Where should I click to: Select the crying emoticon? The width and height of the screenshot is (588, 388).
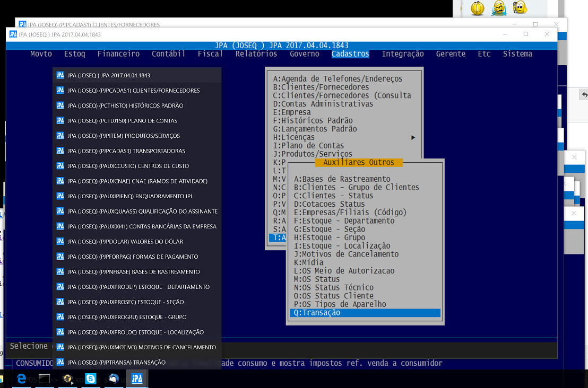click(x=498, y=7)
